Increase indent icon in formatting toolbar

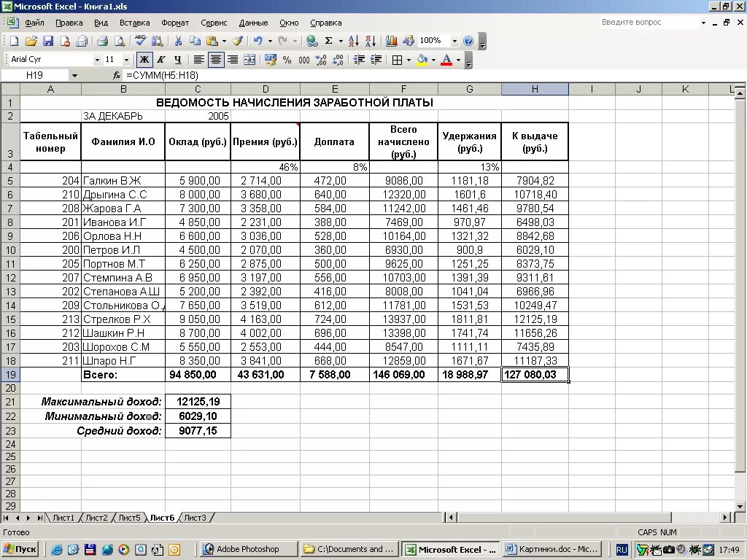click(376, 60)
